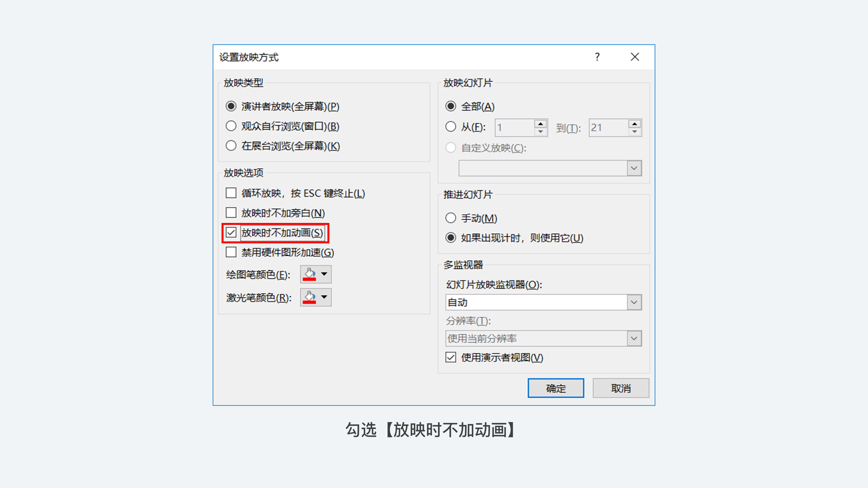Viewport: 868px width, 488px height.
Task: Click the 确定 button
Action: [556, 388]
